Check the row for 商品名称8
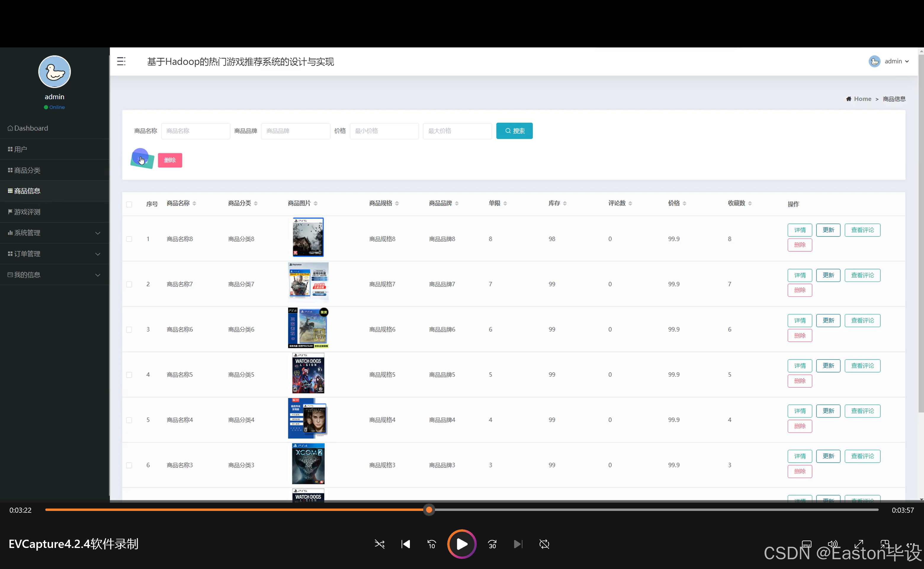The width and height of the screenshot is (924, 569). coord(129,239)
